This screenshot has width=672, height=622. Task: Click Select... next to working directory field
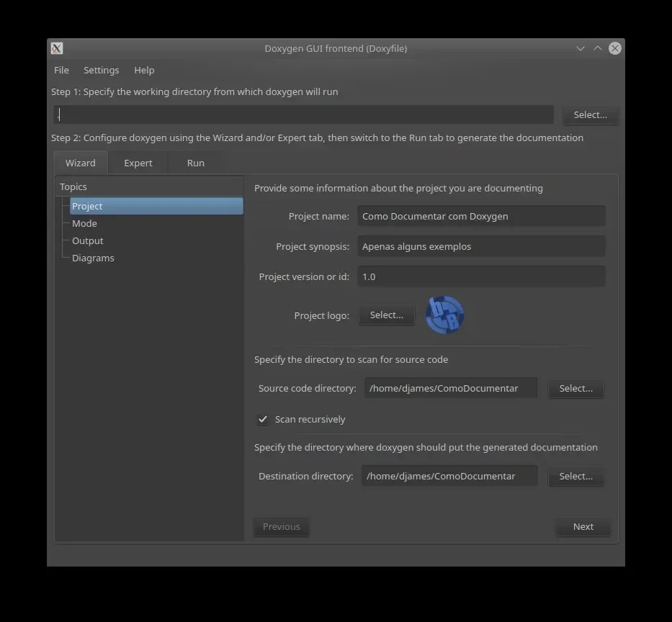(590, 114)
